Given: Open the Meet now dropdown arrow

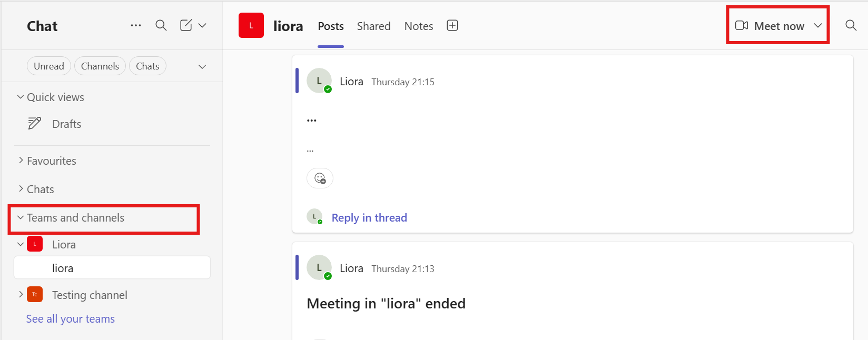Looking at the screenshot, I should pyautogui.click(x=818, y=26).
